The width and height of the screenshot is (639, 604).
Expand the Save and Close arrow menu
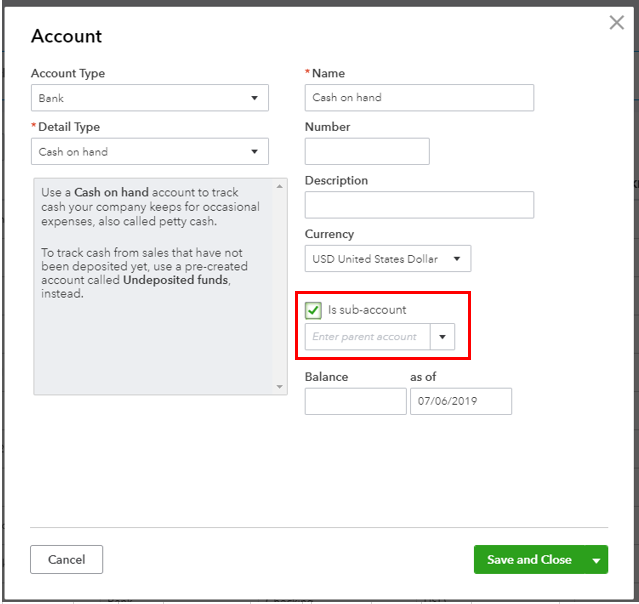[x=597, y=560]
